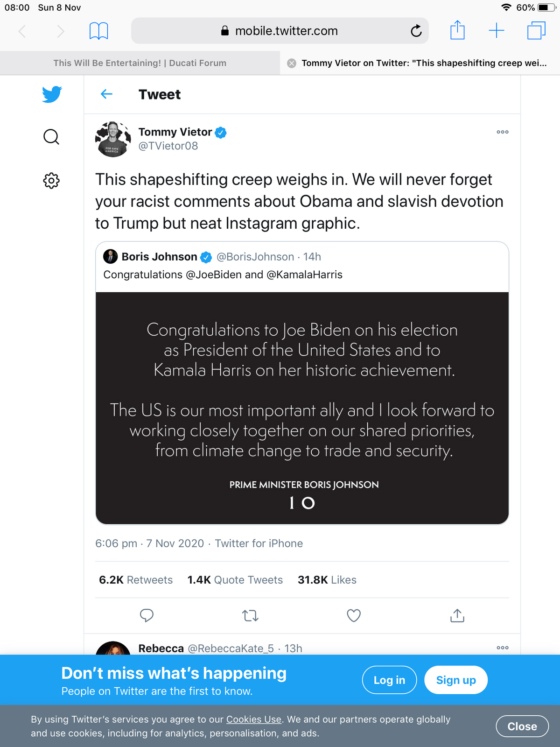Viewport: 560px width, 747px height.
Task: Open Twitter search via magnifier icon
Action: tap(51, 137)
